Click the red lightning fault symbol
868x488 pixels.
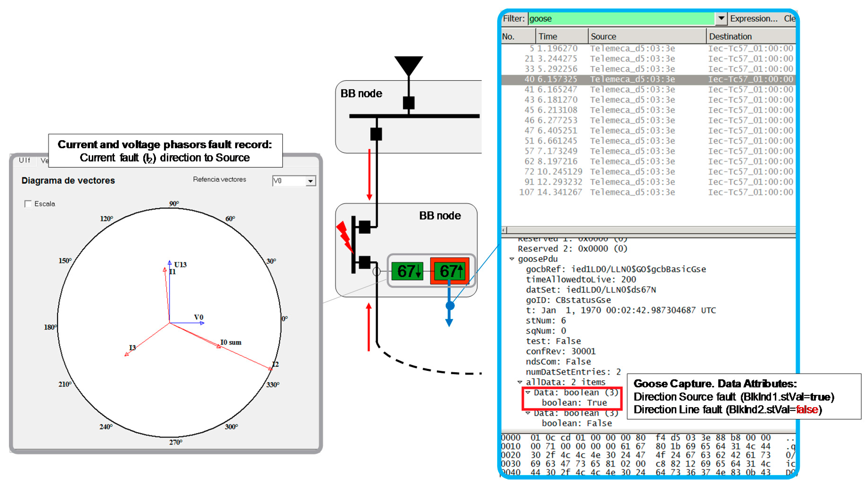pos(345,236)
